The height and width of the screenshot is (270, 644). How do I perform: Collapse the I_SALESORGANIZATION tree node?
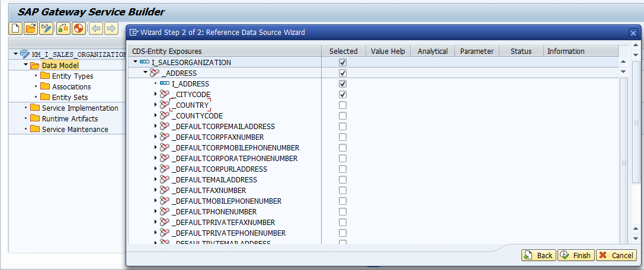coord(136,62)
